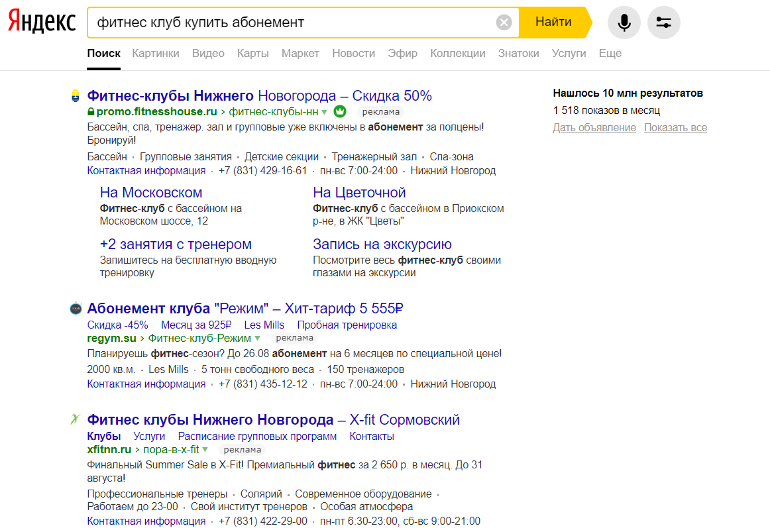The image size is (770, 532).
Task: Click the Yandex logo
Action: tap(42, 22)
